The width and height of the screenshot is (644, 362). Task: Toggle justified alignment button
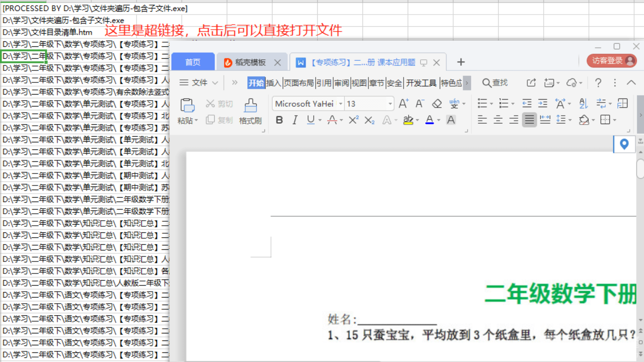pos(529,120)
